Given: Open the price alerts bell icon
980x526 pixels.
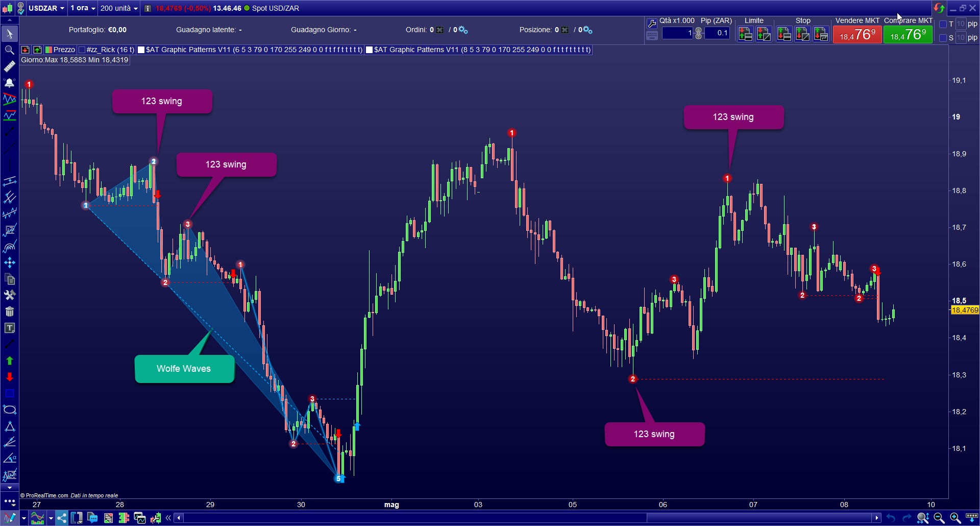Looking at the screenshot, I should pyautogui.click(x=9, y=83).
